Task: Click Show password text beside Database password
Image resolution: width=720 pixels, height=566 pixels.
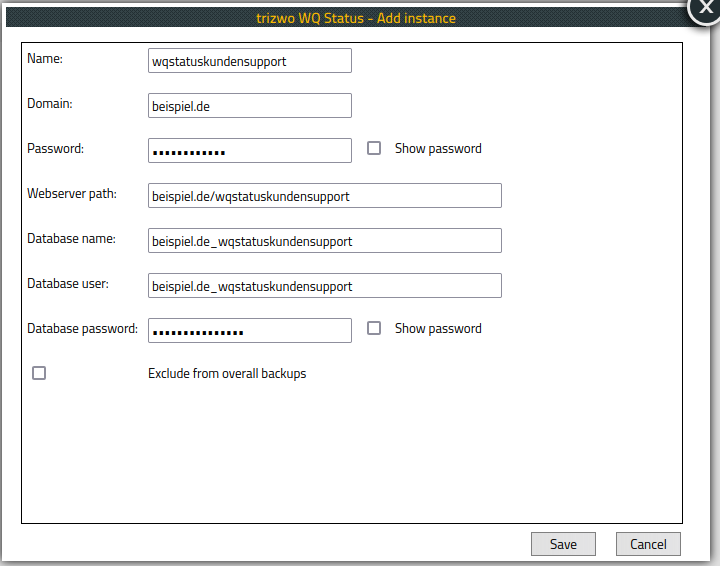Action: 438,329
